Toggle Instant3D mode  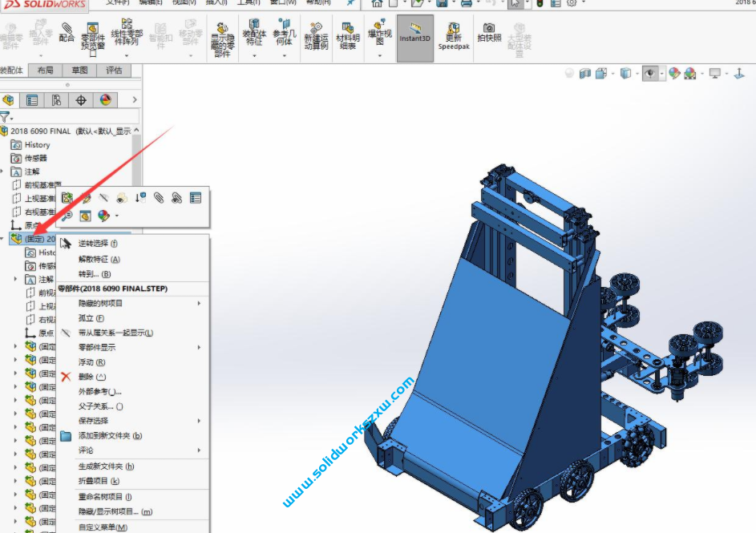pyautogui.click(x=414, y=36)
